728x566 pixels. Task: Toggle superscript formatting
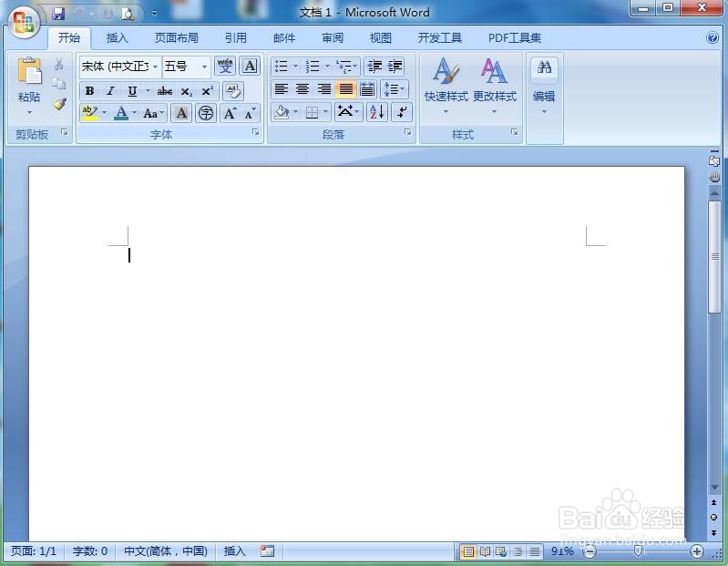coord(207,91)
